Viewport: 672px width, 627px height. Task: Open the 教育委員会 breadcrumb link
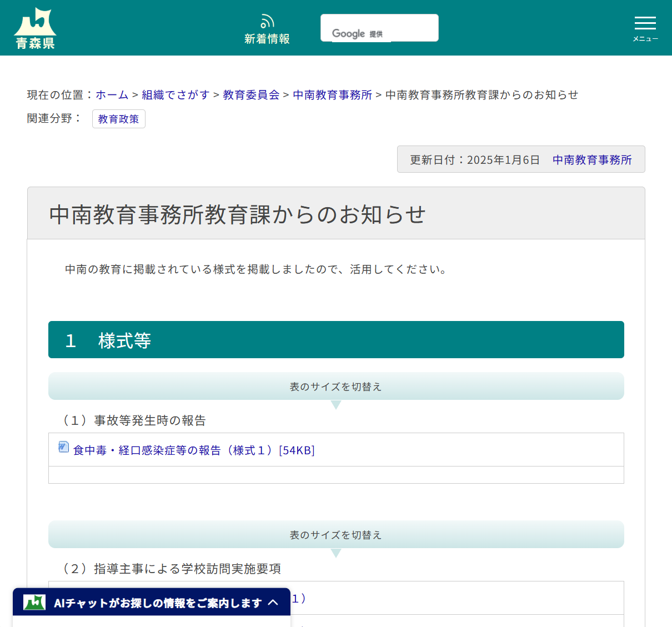(250, 94)
